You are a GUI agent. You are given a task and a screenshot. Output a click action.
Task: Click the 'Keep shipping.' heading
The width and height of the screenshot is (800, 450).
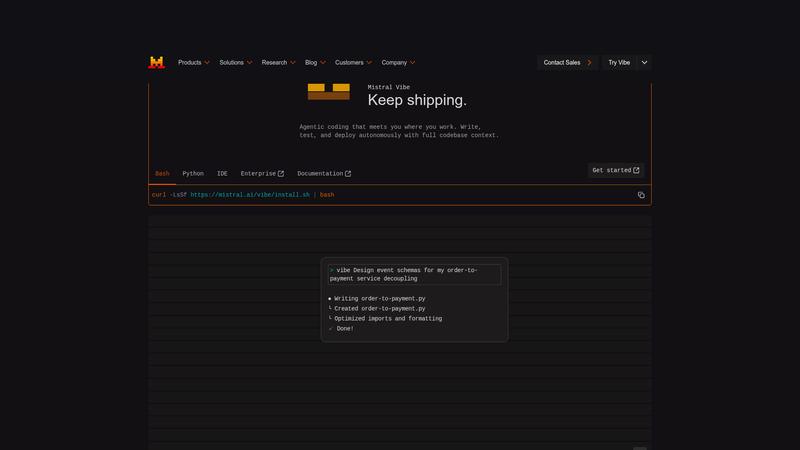point(417,100)
